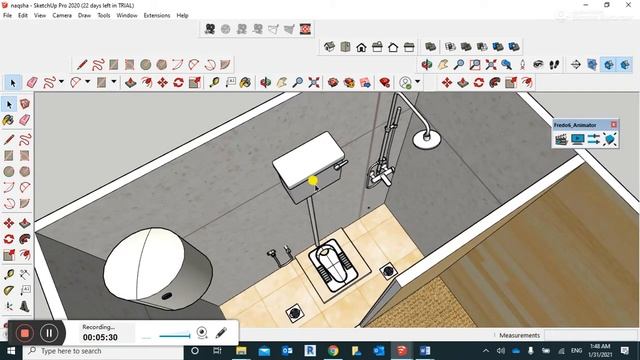Adjust the recorder volume slider
Image resolution: width=640 pixels, height=360 pixels.
click(x=175, y=336)
